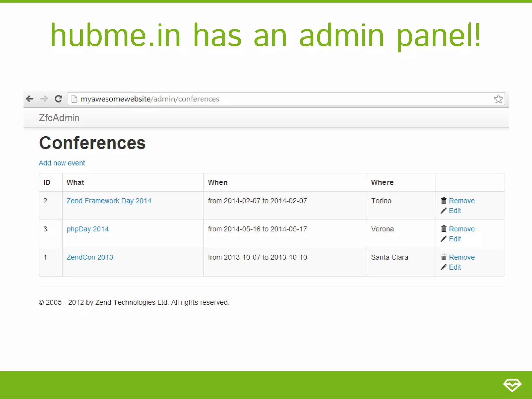Remove the phpDay 2014 event
Screen dimensions: 532x399
click(x=462, y=229)
